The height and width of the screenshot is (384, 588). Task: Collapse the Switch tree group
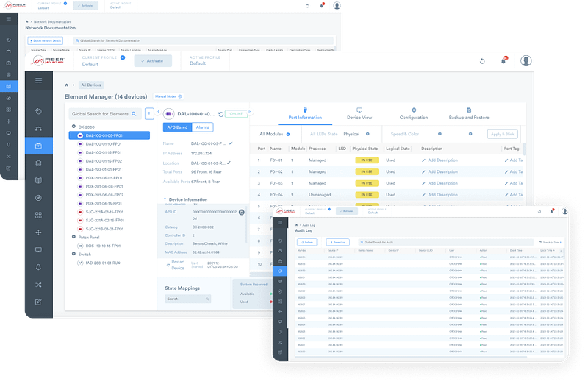pyautogui.click(x=74, y=254)
